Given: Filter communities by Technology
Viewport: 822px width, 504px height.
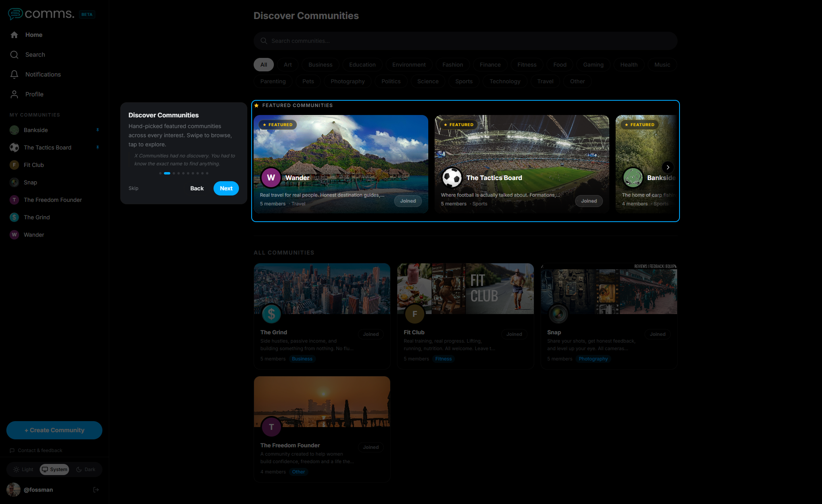Looking at the screenshot, I should [x=505, y=81].
